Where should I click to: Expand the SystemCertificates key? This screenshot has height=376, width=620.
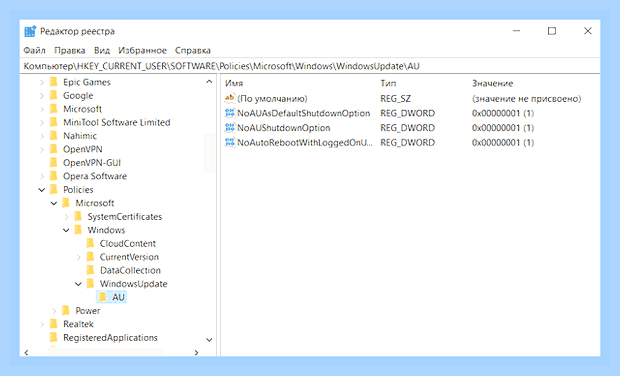point(66,217)
